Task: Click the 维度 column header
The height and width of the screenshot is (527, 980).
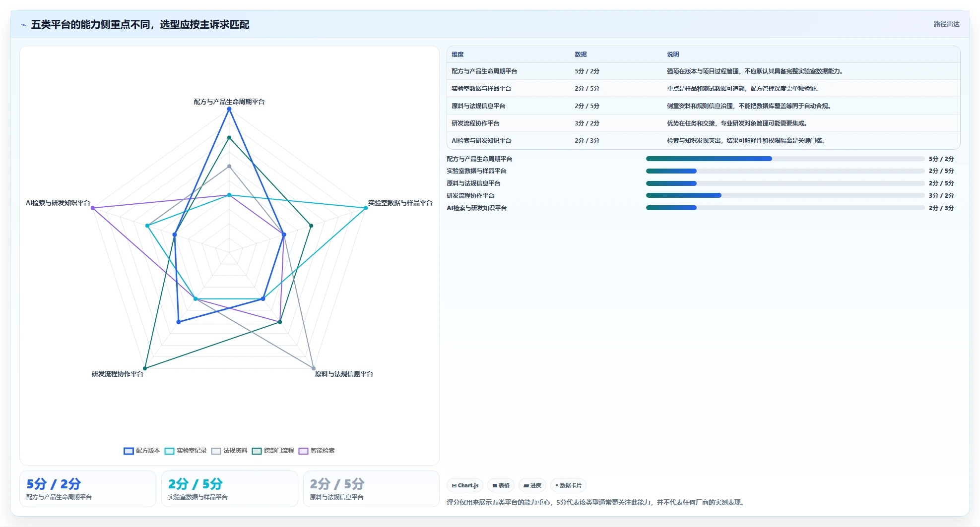Action: [457, 55]
